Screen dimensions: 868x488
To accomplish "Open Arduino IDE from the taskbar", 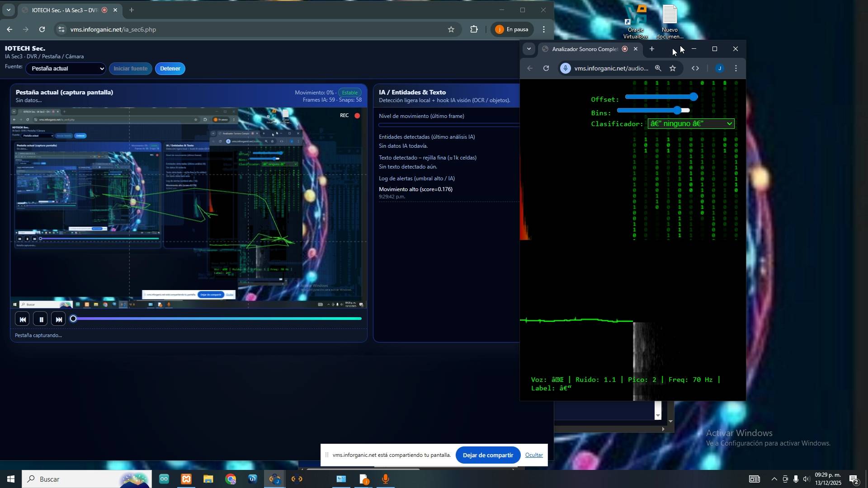I will [164, 479].
